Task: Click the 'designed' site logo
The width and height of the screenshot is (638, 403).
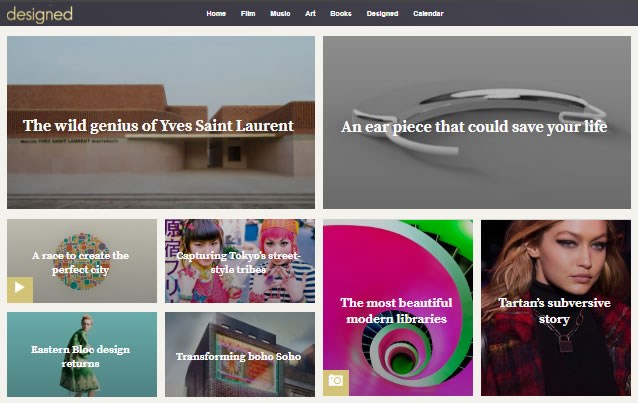Action: click(39, 14)
